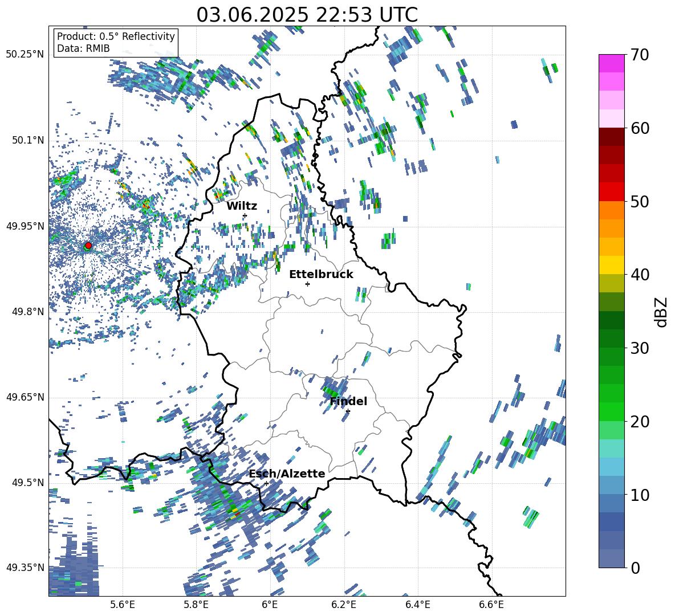The width and height of the screenshot is (675, 616).
Task: Click the 49.35°N latitude label
Action: coord(25,568)
